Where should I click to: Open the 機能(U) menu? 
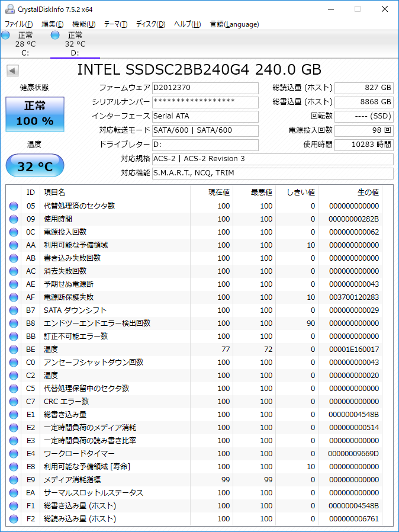[x=83, y=24]
